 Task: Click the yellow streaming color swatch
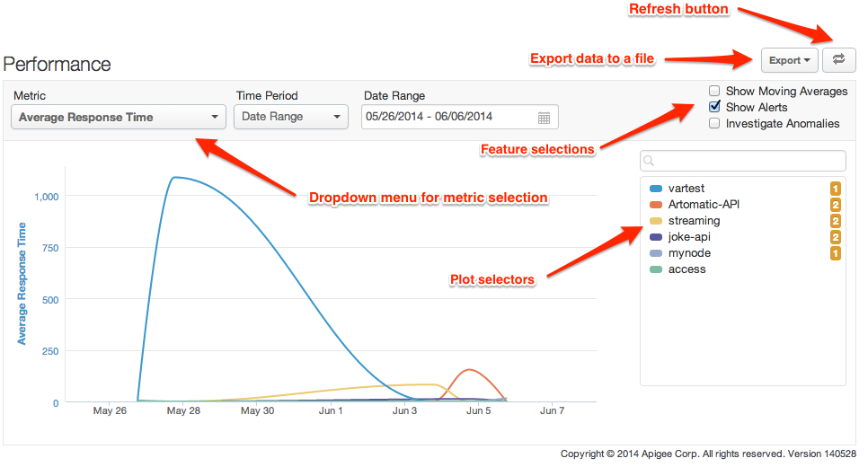[656, 221]
